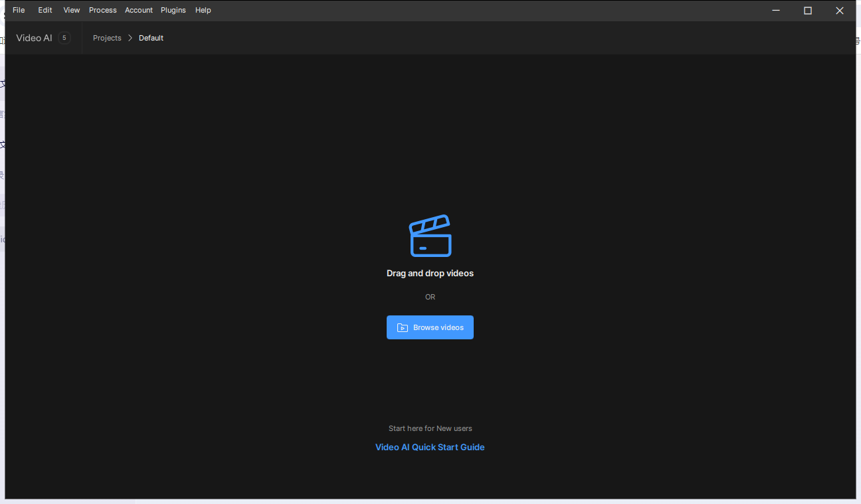Image resolution: width=861 pixels, height=504 pixels.
Task: Click the OR label between drop area and button
Action: pos(430,297)
